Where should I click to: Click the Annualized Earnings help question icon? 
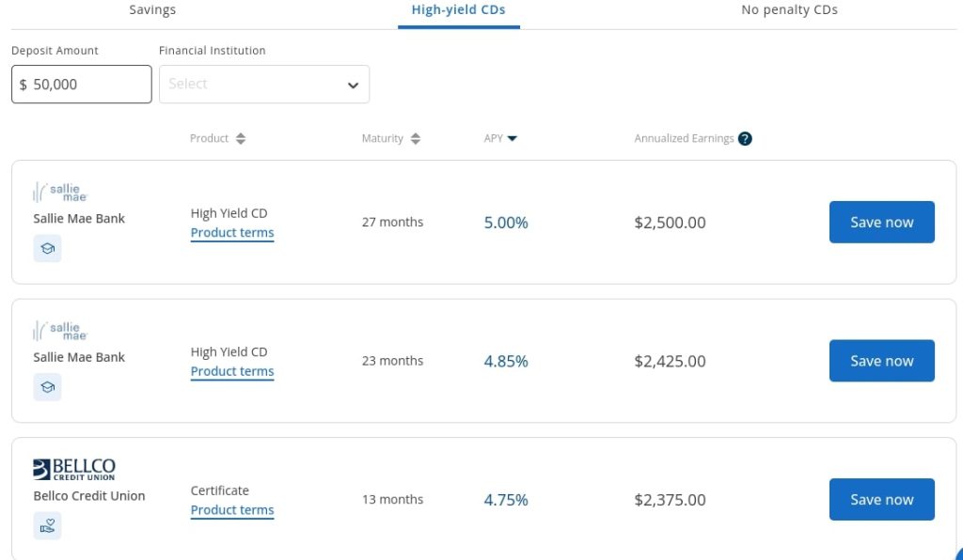(745, 139)
